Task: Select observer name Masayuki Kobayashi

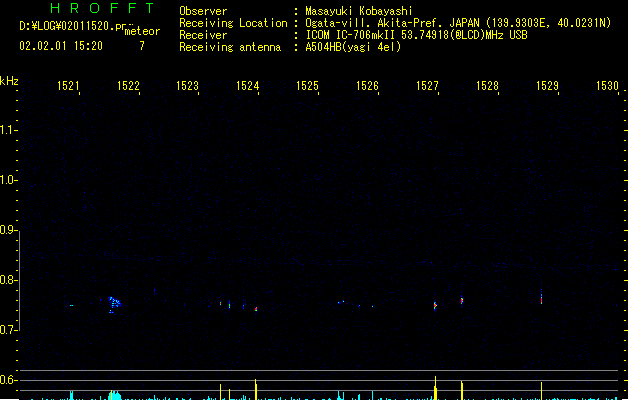Action: 359,11
